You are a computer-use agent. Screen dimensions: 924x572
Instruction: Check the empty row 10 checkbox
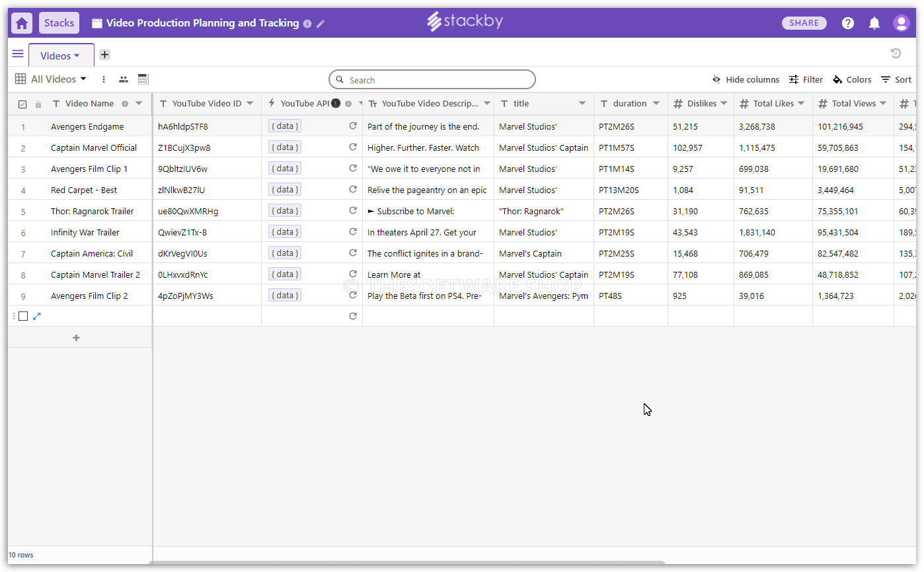pyautogui.click(x=23, y=316)
